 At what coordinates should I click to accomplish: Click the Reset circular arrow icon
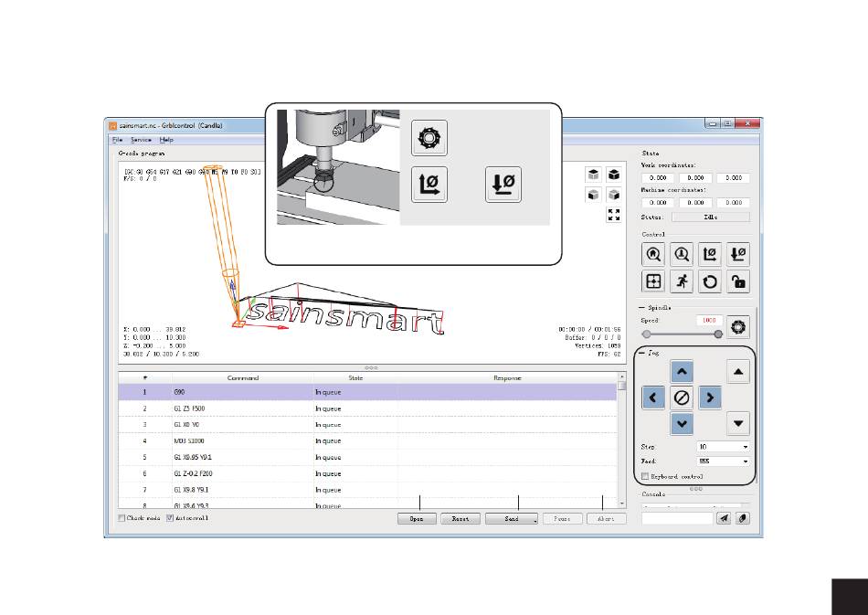click(x=710, y=281)
